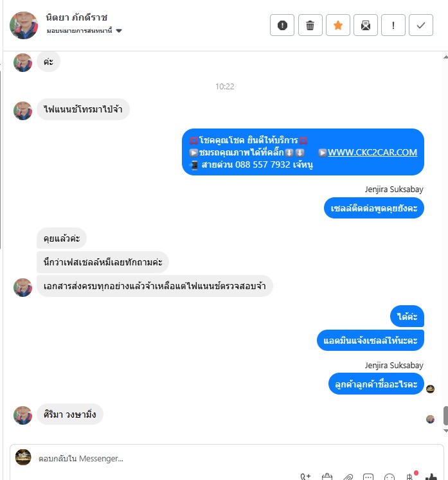Screen dimensions: 448x480
Task: Click scrollbar down arrow in chat
Action: coord(445,431)
